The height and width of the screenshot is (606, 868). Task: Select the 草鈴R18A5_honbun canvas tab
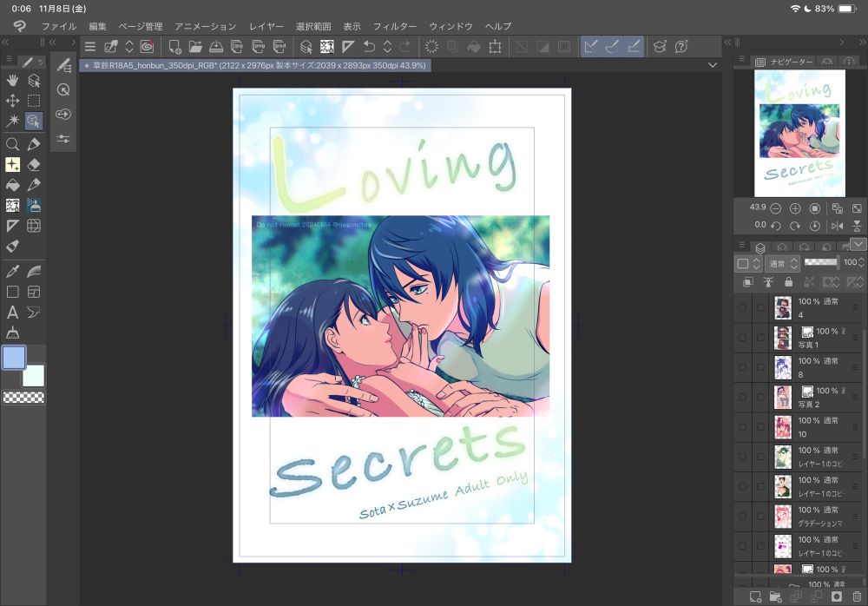coord(256,65)
